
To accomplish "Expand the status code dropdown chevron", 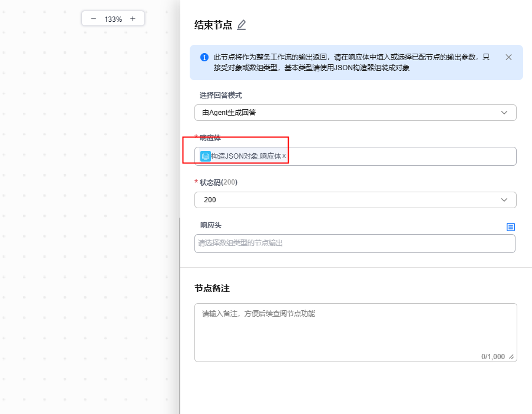I will (x=504, y=200).
